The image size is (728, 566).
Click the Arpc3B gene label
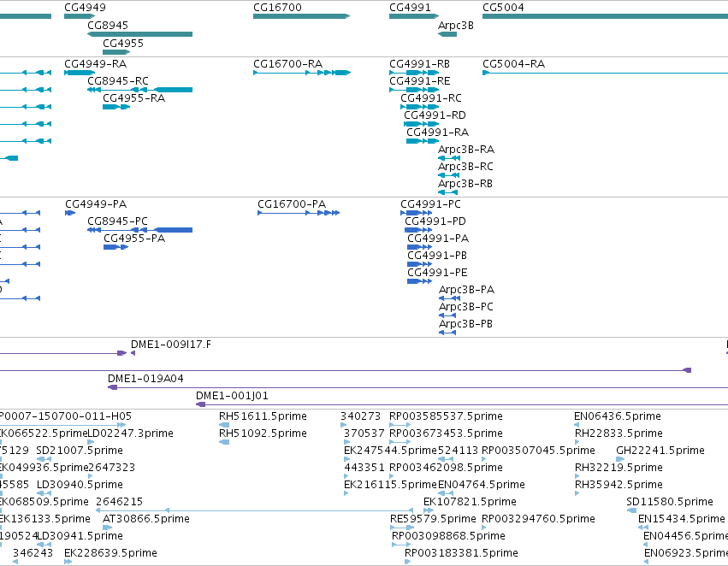click(456, 26)
